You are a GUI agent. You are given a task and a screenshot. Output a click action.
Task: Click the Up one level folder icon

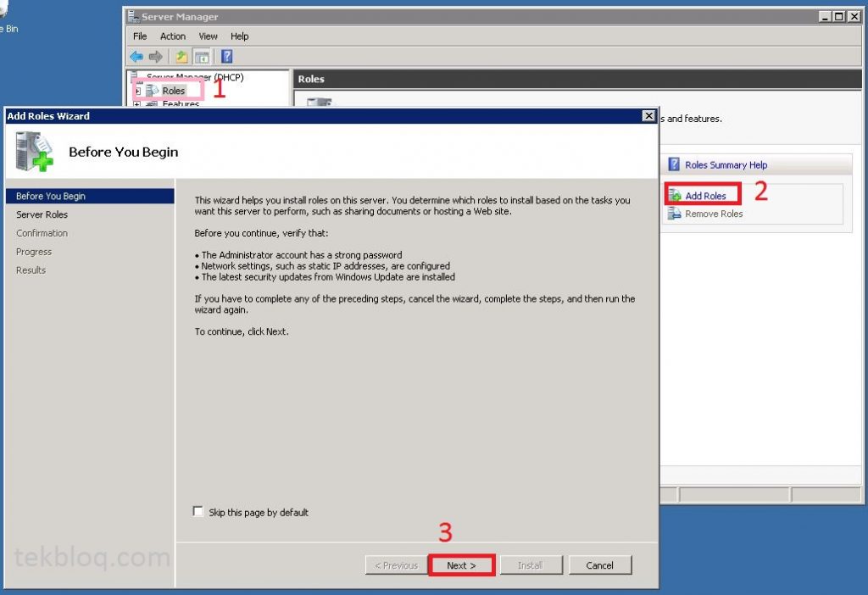click(181, 57)
